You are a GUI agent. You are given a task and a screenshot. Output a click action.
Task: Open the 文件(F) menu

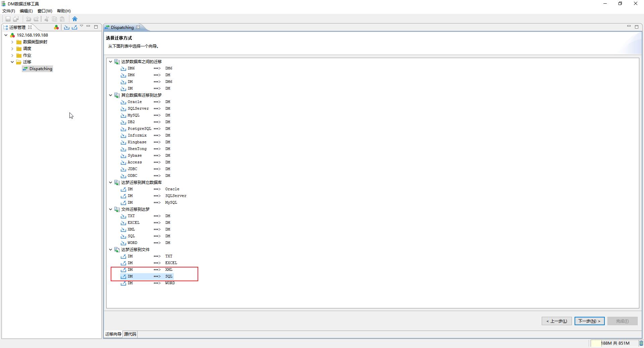[x=9, y=11]
